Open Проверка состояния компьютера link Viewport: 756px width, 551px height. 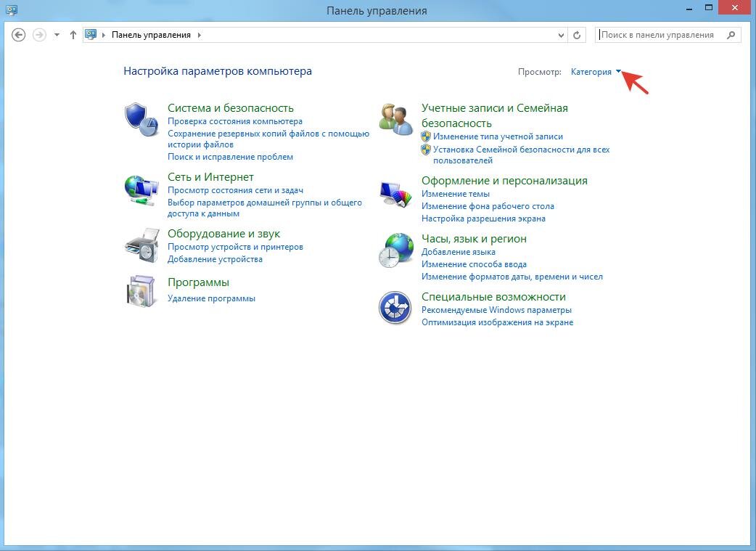[x=235, y=121]
